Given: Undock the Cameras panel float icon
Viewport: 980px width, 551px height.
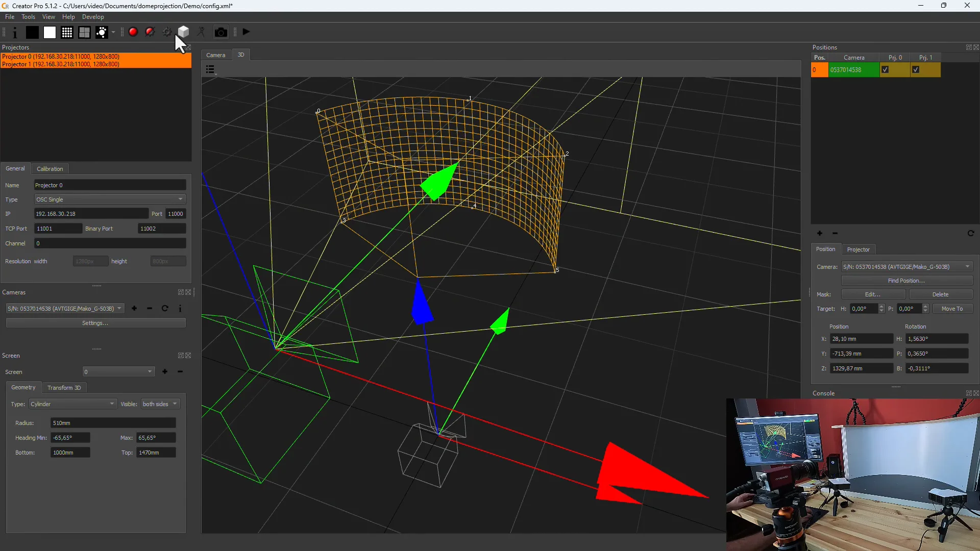Looking at the screenshot, I should 181,292.
